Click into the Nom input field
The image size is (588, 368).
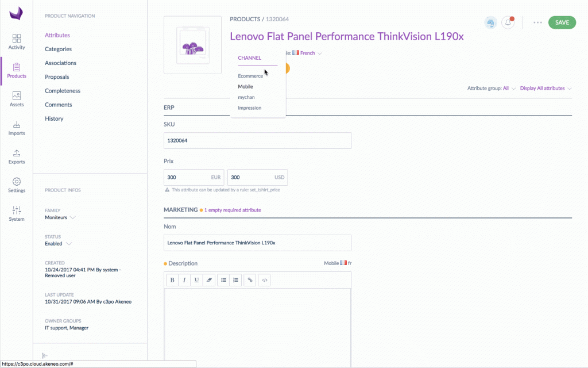tap(258, 243)
